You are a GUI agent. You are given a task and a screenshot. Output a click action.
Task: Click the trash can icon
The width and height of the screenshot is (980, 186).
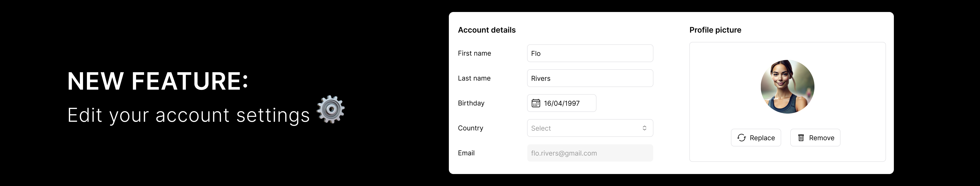801,138
